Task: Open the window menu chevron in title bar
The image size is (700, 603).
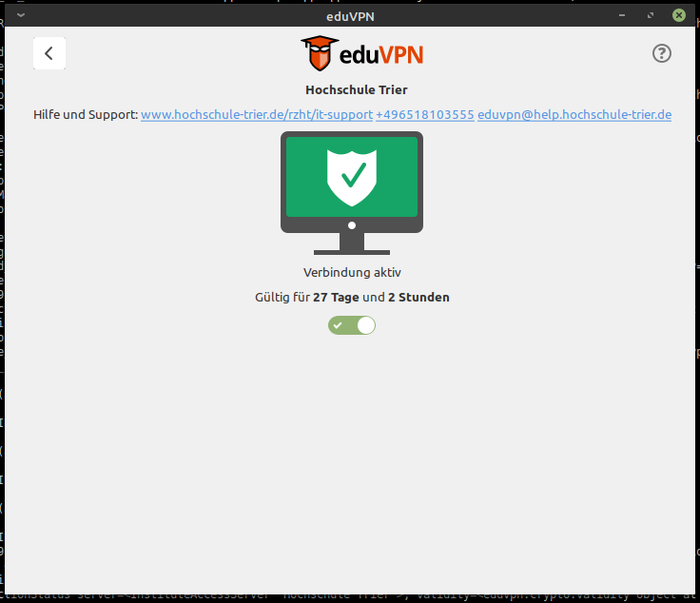Action: (21, 15)
